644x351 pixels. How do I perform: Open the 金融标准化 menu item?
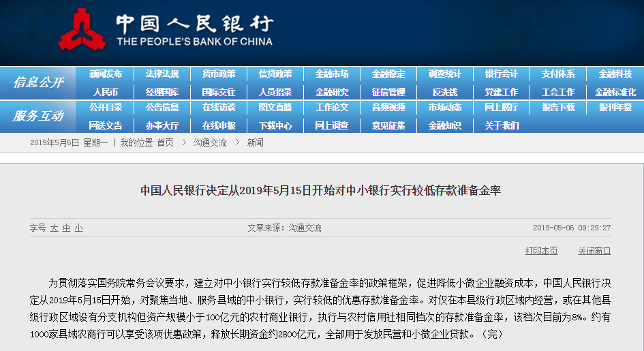click(x=615, y=92)
